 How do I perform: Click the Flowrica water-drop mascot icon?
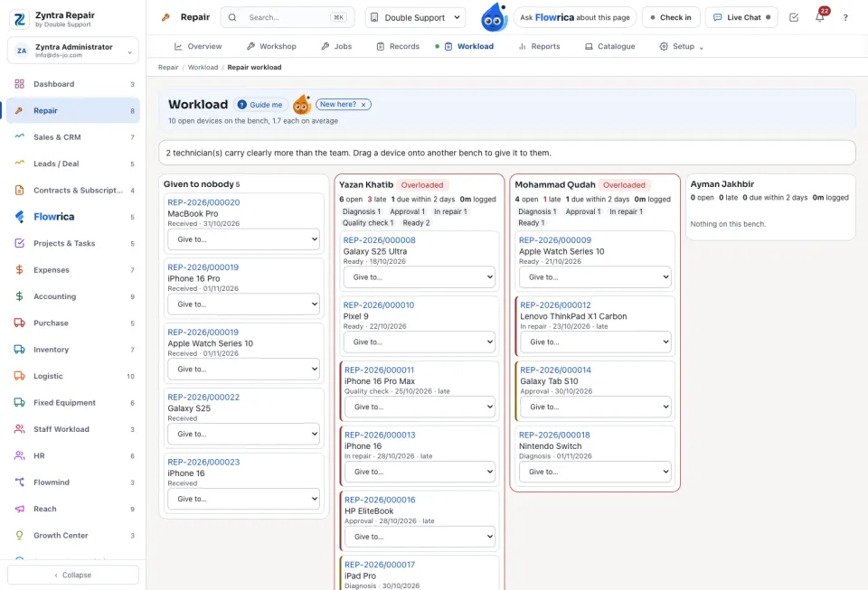(x=494, y=17)
